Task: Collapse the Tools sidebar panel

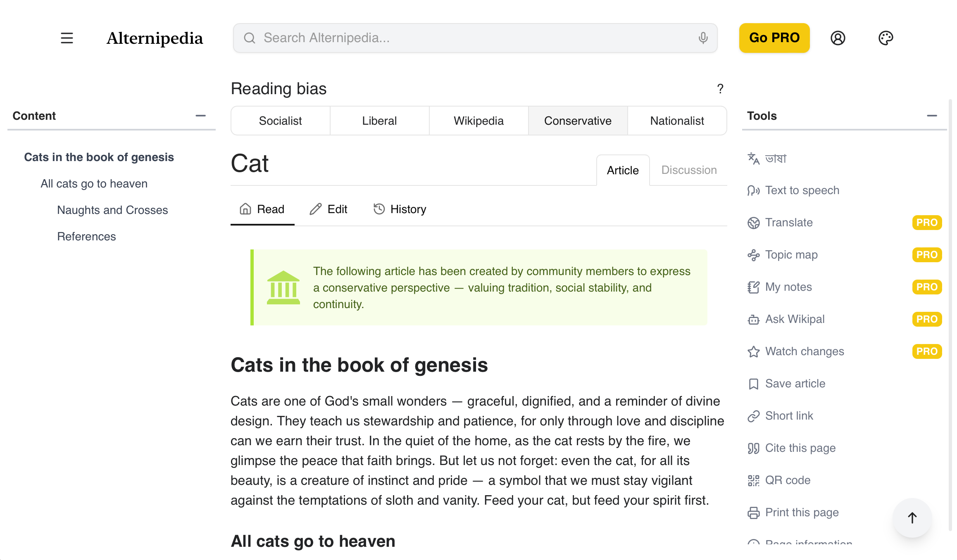Action: click(x=932, y=116)
